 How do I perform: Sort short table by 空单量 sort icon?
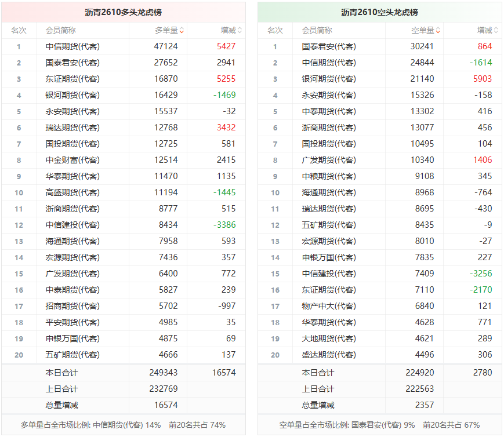pos(438,31)
